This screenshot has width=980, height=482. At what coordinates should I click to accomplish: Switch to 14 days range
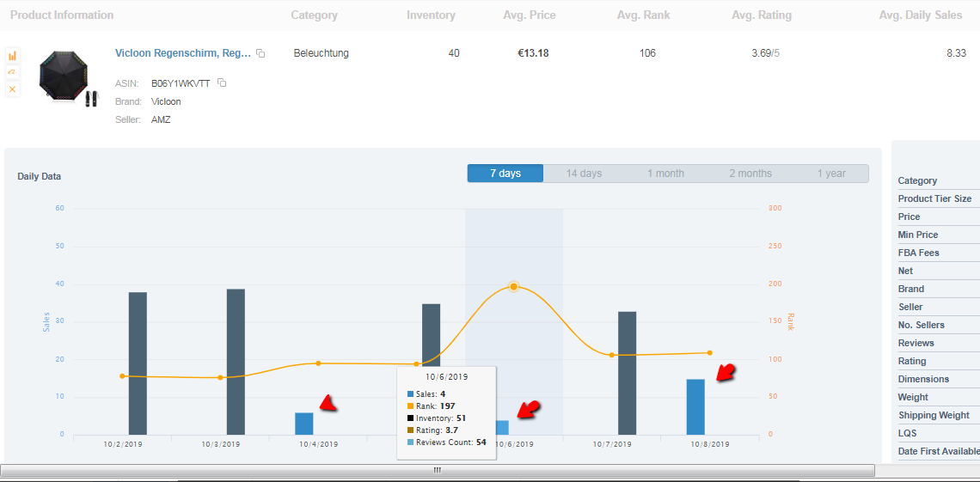[x=584, y=174]
